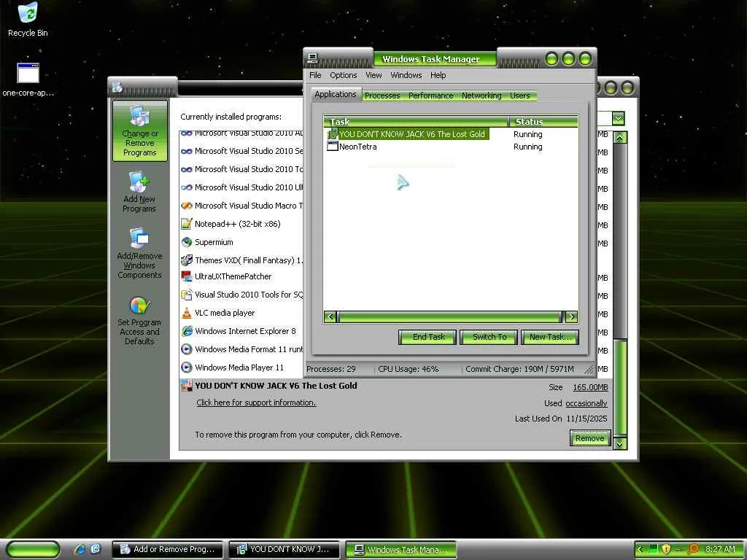Expand hidden tray icons with the arrow
747x560 pixels.
pos(640,549)
